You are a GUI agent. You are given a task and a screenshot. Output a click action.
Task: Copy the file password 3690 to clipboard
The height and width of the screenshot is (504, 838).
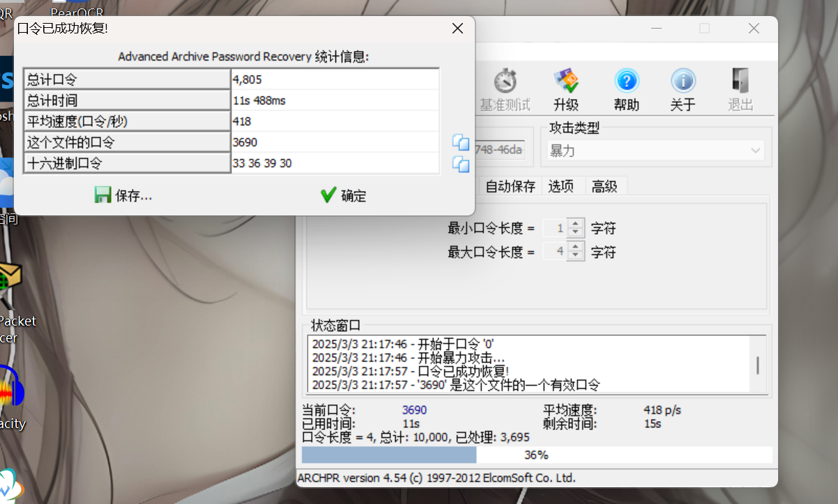pyautogui.click(x=461, y=142)
